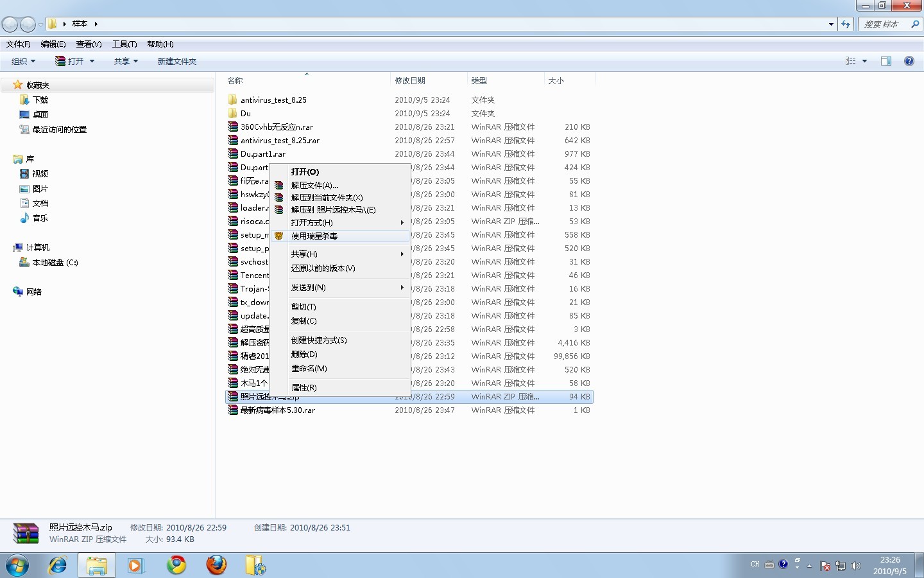This screenshot has width=924, height=578.
Task: Click the Back navigation arrow
Action: tap(10, 24)
